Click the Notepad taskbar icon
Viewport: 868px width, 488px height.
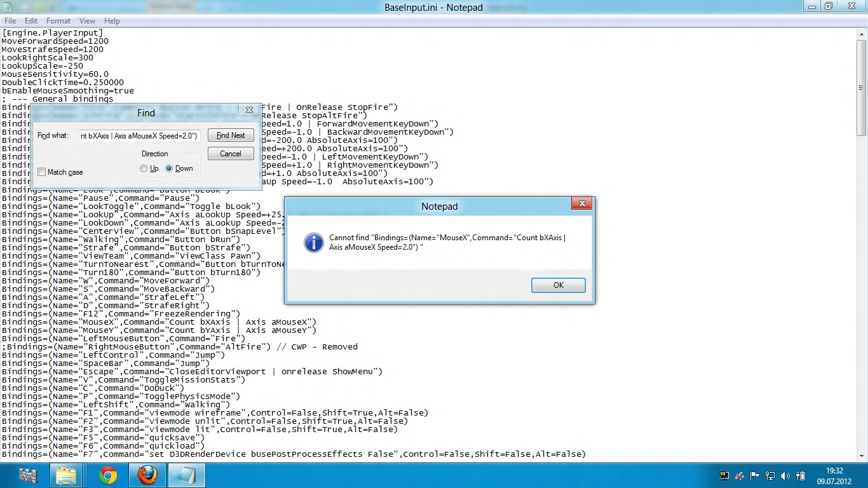click(187, 475)
